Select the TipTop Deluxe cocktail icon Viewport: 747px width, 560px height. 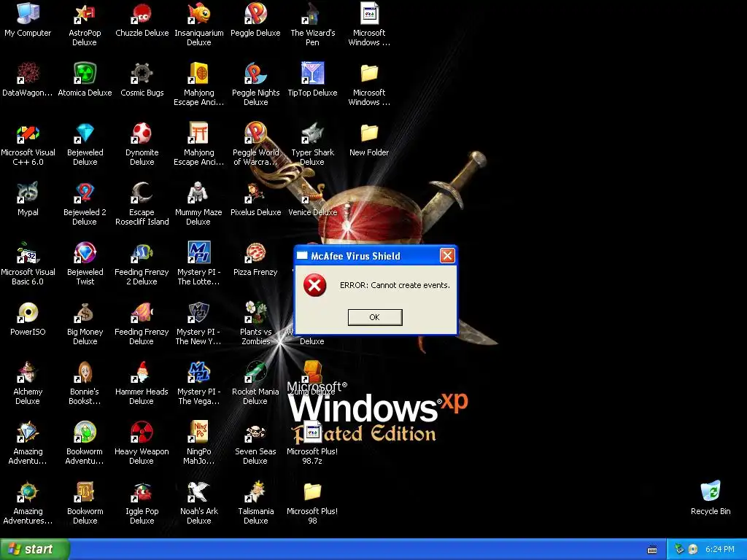(312, 74)
